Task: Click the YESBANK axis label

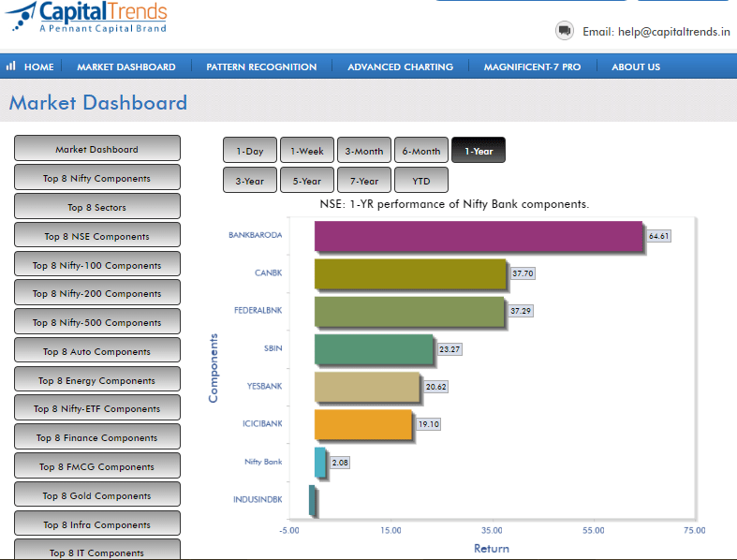Action: click(265, 386)
